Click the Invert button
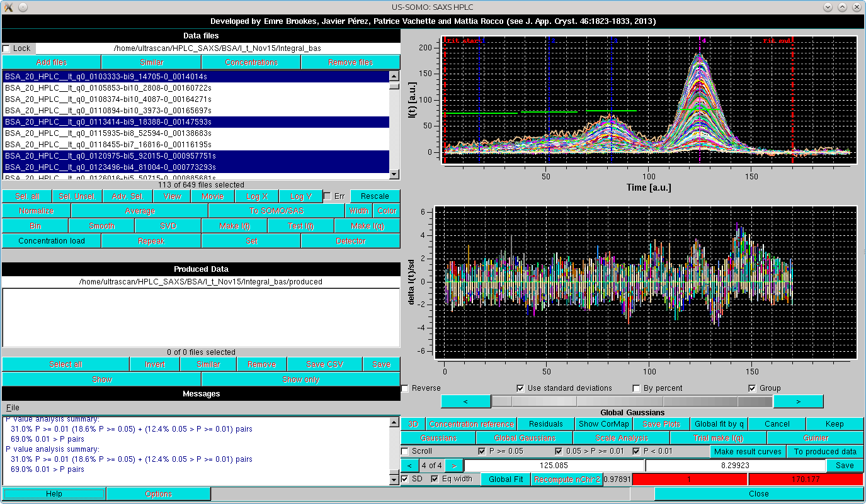 point(155,364)
